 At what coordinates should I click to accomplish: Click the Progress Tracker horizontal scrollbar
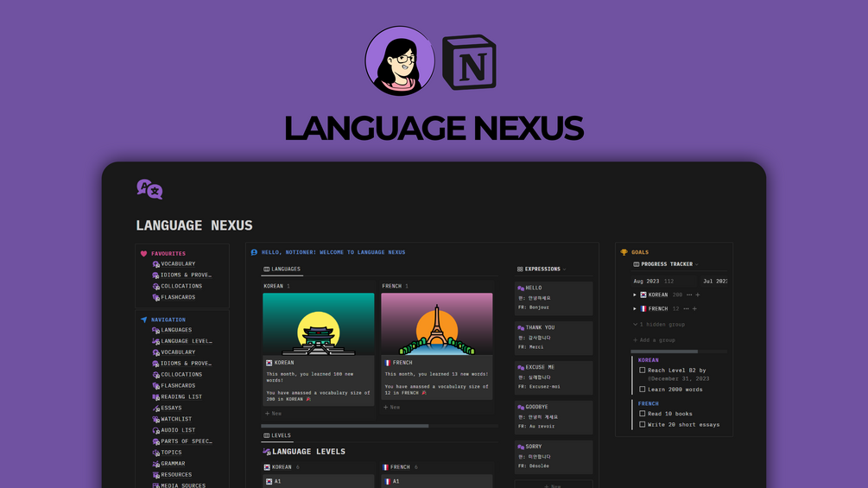pyautogui.click(x=664, y=352)
